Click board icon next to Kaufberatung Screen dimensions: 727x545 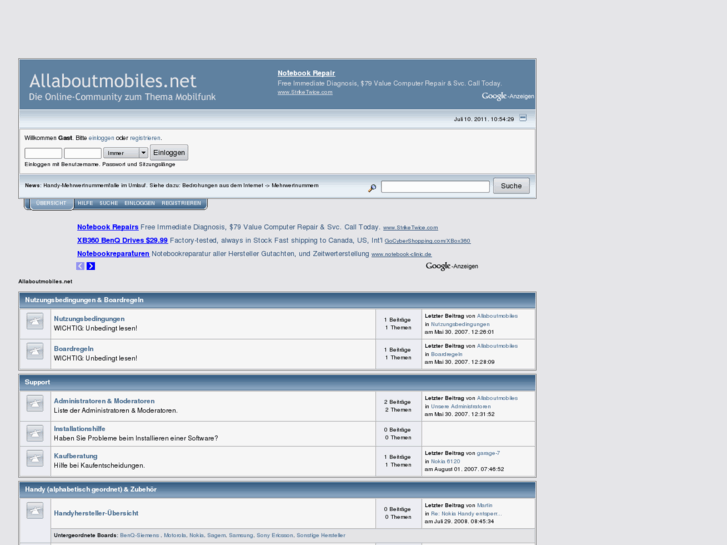[35, 459]
